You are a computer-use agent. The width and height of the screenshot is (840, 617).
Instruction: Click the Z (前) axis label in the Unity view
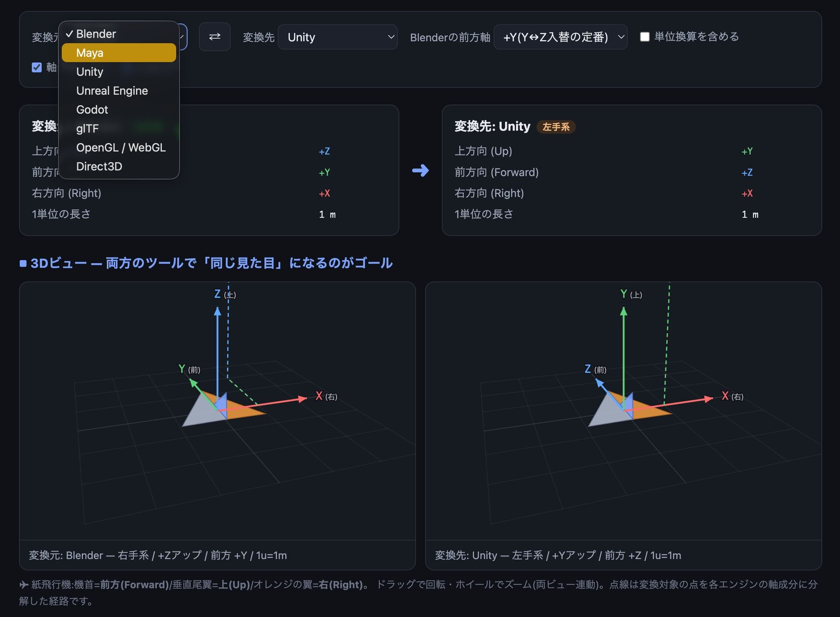tap(595, 369)
